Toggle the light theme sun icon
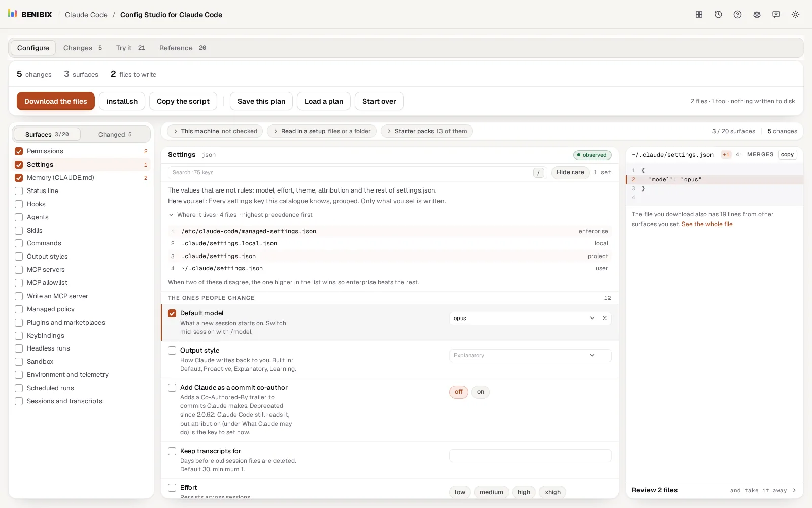This screenshot has width=812, height=508. (795, 15)
